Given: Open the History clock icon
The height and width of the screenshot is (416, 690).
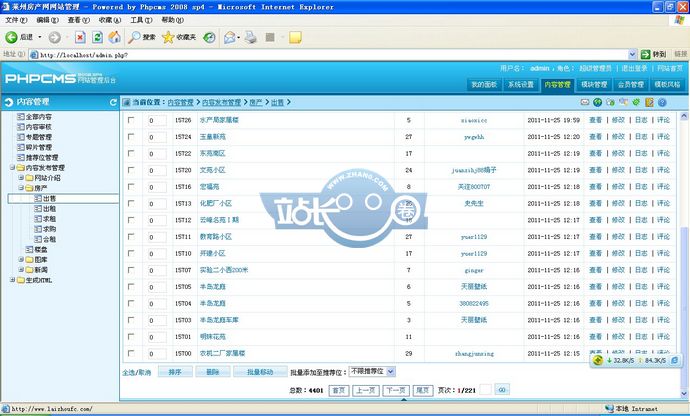Looking at the screenshot, I should point(209,37).
